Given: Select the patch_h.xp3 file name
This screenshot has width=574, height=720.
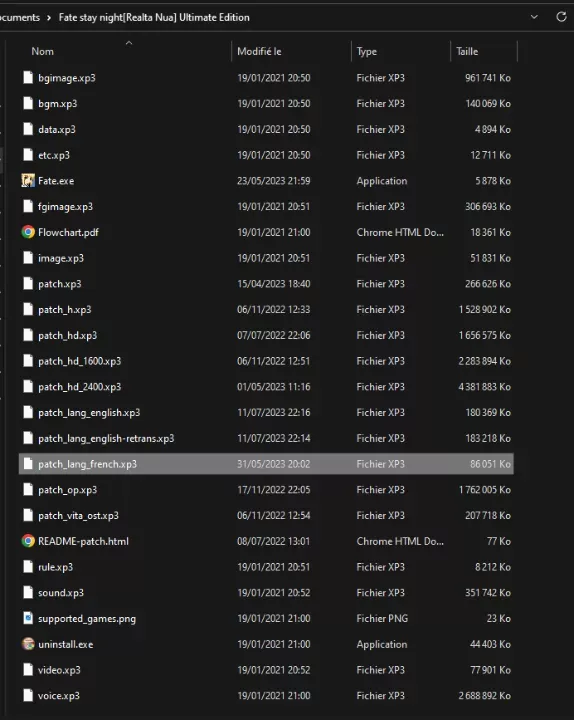Looking at the screenshot, I should (64, 310).
